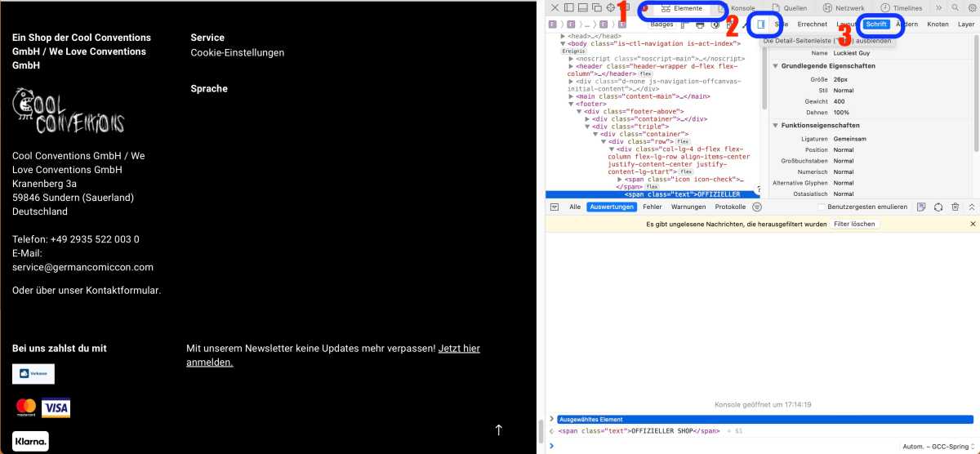Open Cookie-Einstellungen link in footer
Viewport: 980px width, 454px height.
237,52
